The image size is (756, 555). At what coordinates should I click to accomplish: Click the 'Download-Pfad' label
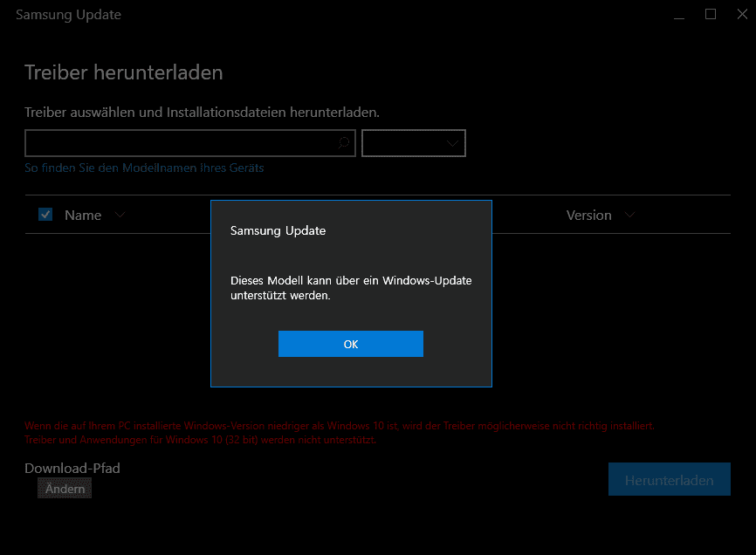pos(72,468)
